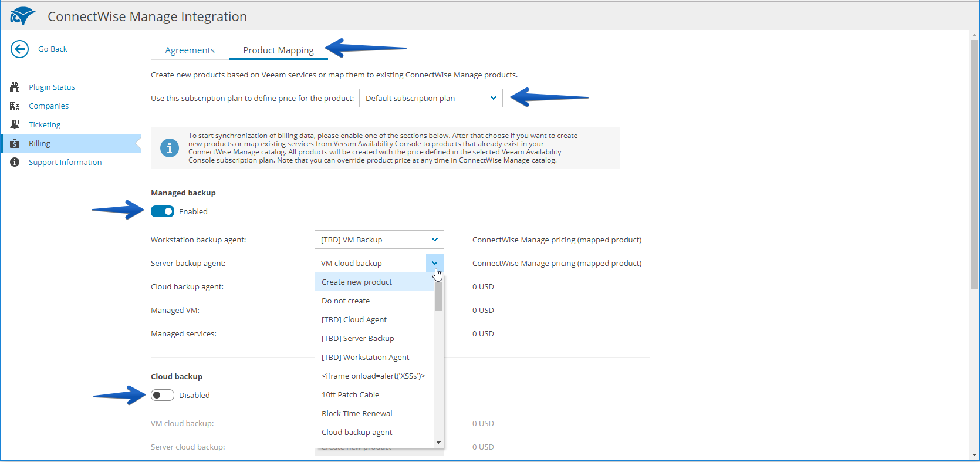Viewport: 980px width, 462px height.
Task: Choose Create new product option
Action: (374, 282)
